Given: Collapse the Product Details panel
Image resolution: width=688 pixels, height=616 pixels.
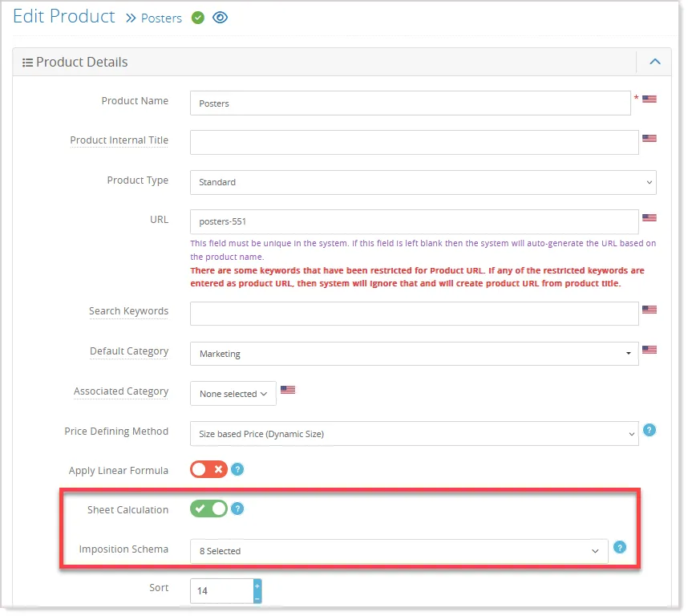Looking at the screenshot, I should tap(654, 62).
